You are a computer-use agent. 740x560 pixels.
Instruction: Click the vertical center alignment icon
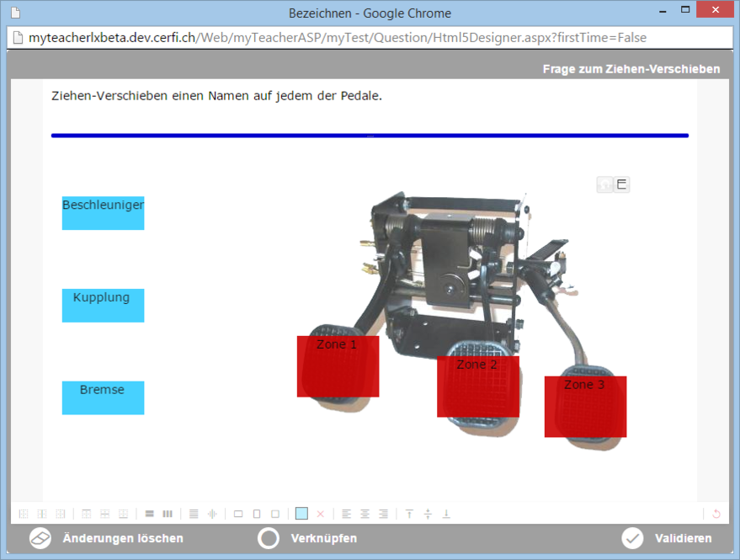click(428, 514)
